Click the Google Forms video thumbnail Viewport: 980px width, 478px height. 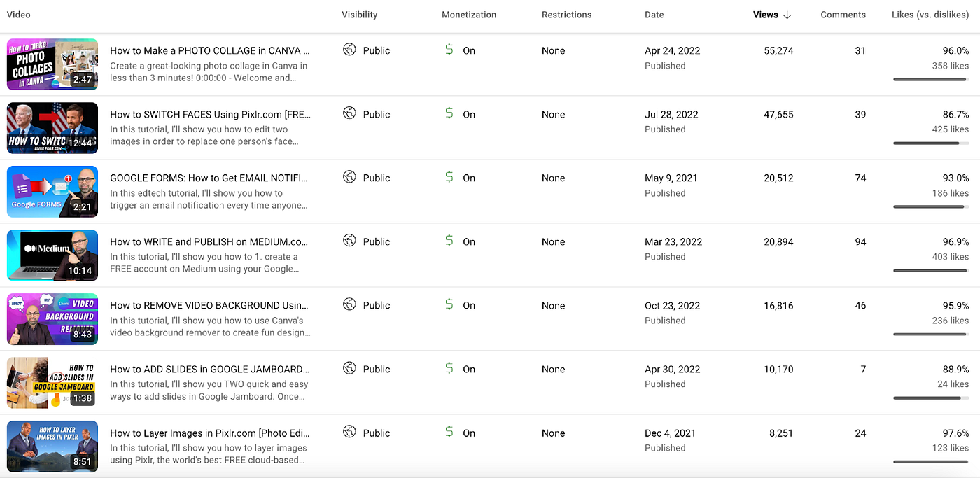click(52, 192)
